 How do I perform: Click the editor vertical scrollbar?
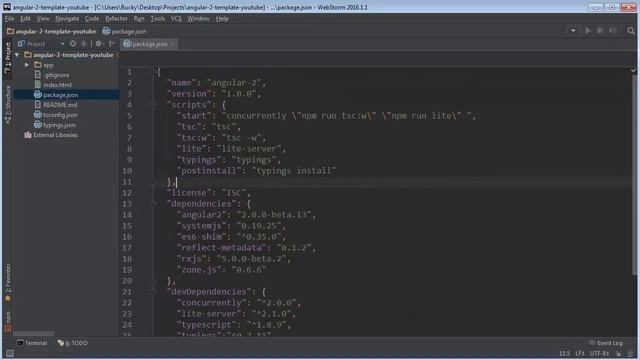(634, 176)
